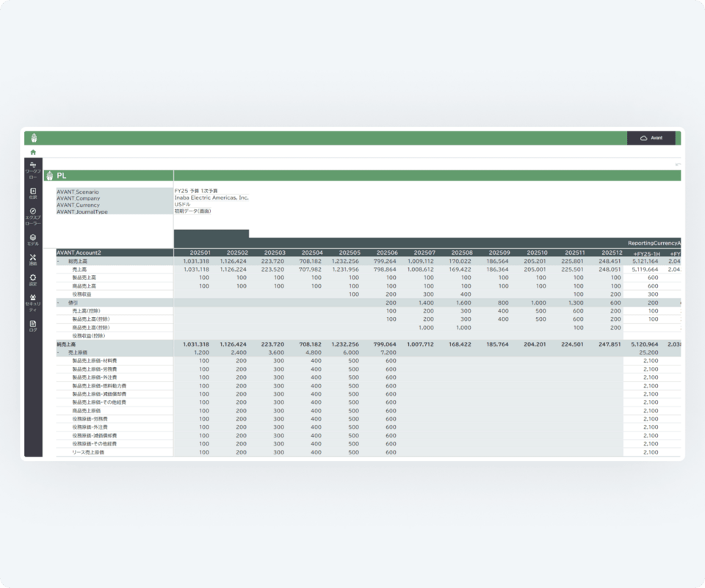This screenshot has height=588, width=705.
Task: Select the モデル model sidebar icon
Action: tap(33, 239)
